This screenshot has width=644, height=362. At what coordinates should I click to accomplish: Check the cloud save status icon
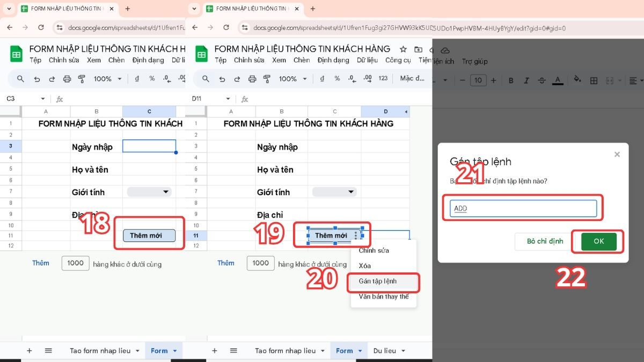point(444,50)
